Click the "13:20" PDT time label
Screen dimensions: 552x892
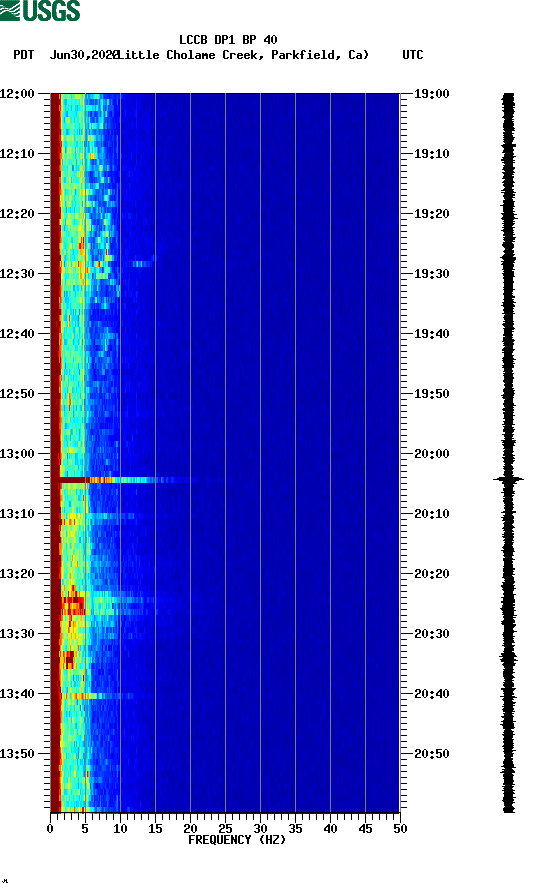point(17,573)
